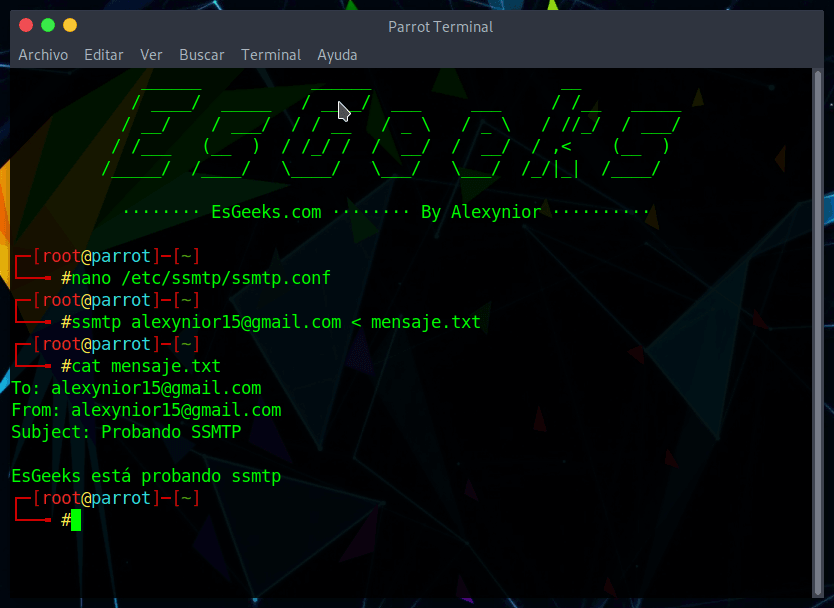Click the 'To: alexynior15@gmail.com' output line
834x608 pixels.
pyautogui.click(x=137, y=388)
